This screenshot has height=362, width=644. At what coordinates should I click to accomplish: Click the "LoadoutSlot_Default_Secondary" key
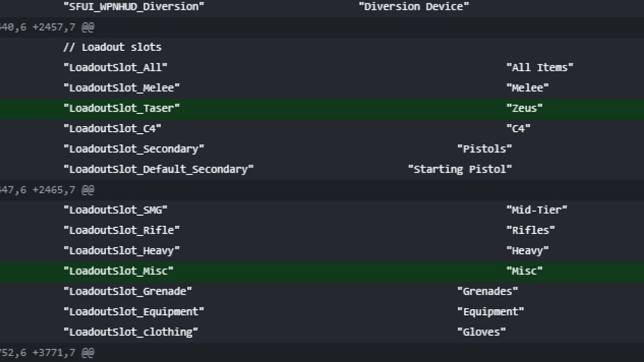158,169
